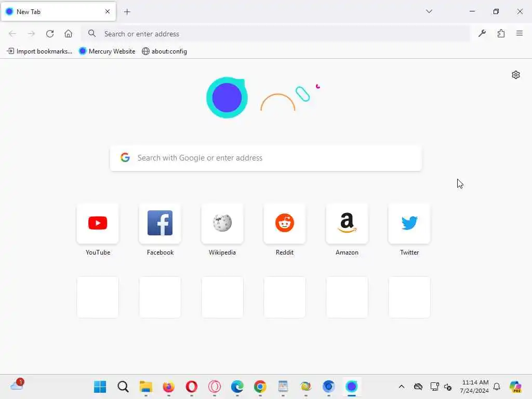The width and height of the screenshot is (532, 399).
Task: Open new tab page settings gear
Action: 516,75
